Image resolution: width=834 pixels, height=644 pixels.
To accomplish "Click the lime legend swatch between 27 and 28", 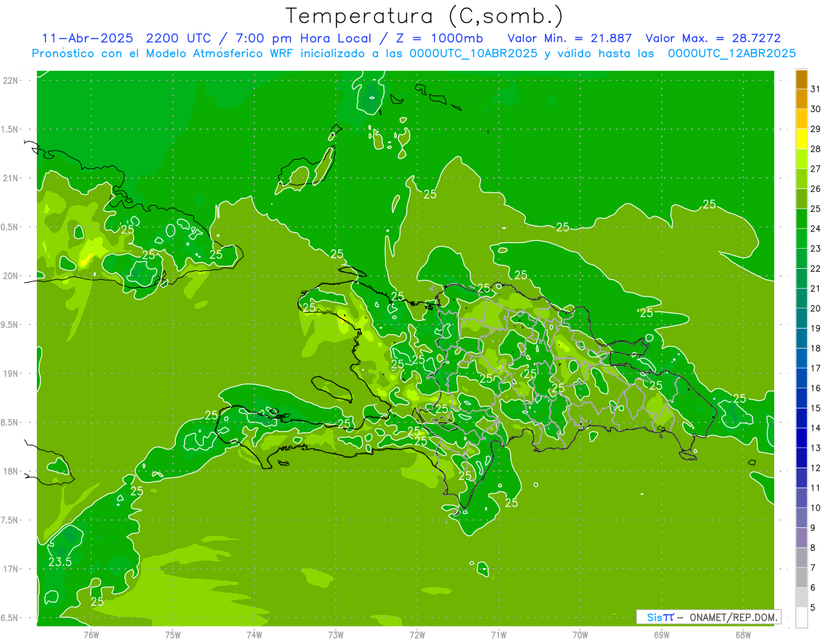I will tap(801, 159).
